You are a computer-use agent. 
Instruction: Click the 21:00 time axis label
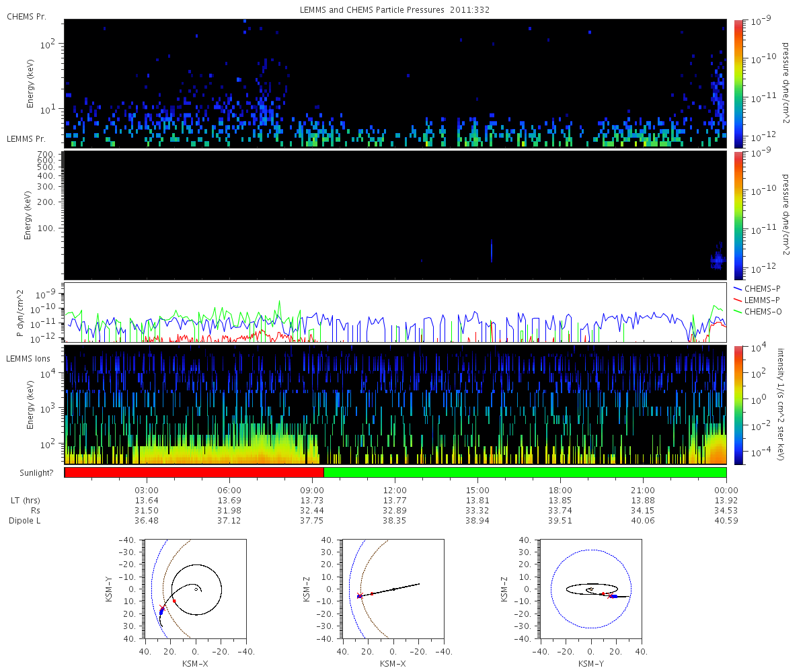pos(643,490)
